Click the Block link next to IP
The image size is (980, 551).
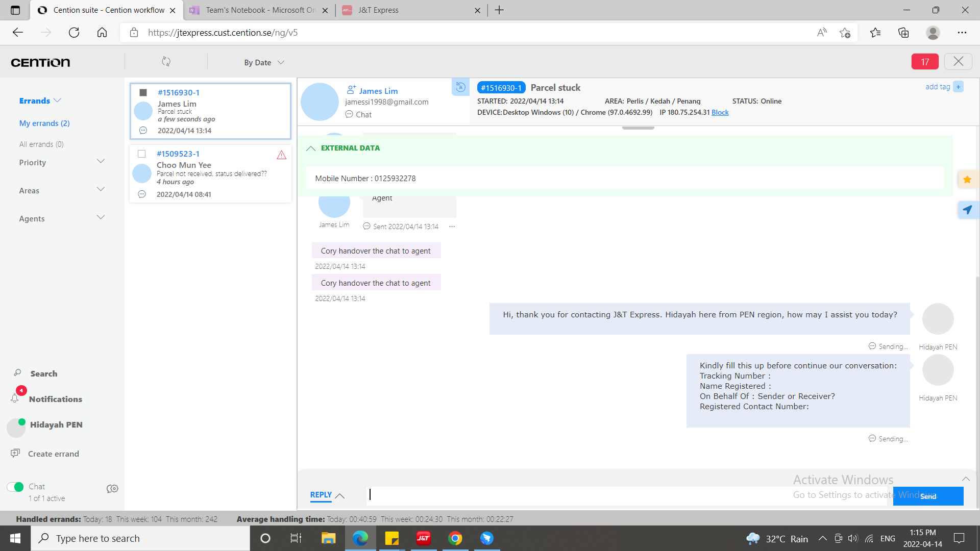click(x=720, y=112)
